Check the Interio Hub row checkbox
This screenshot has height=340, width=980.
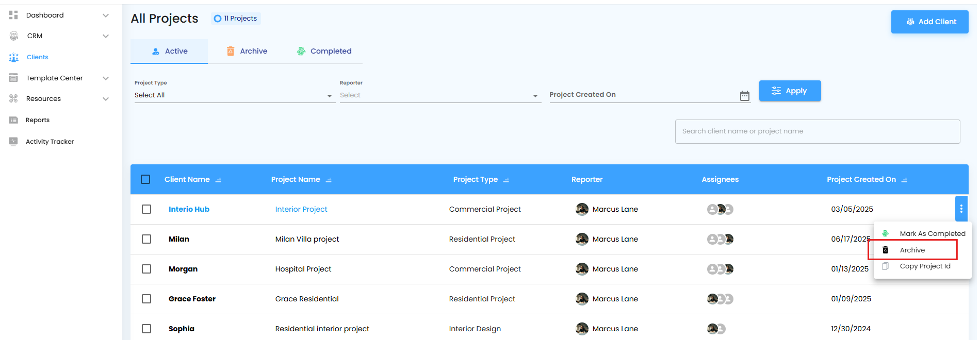pos(146,209)
